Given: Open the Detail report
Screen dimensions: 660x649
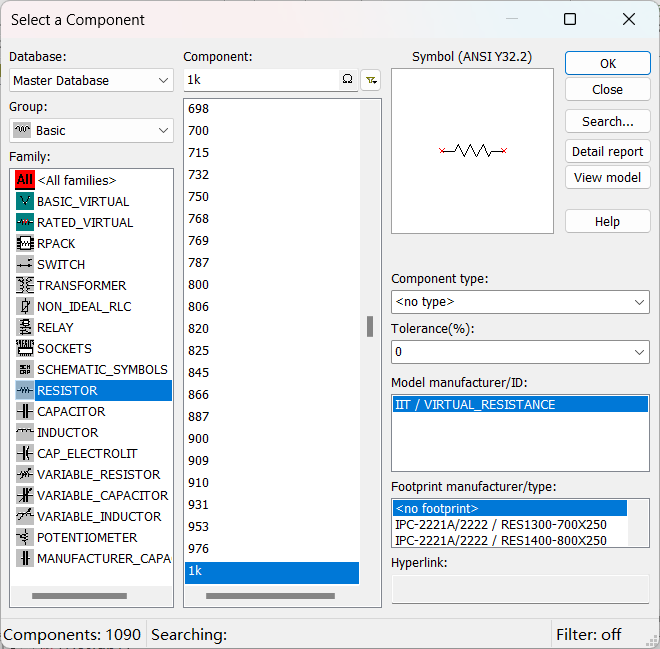Looking at the screenshot, I should [608, 152].
